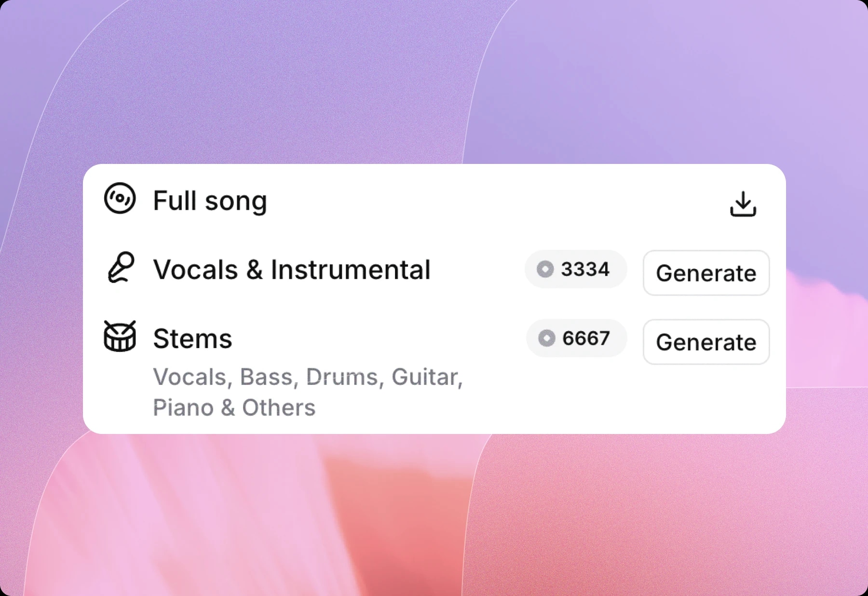Click the credit coin icon next to 3334
The height and width of the screenshot is (596, 868).
tap(545, 270)
